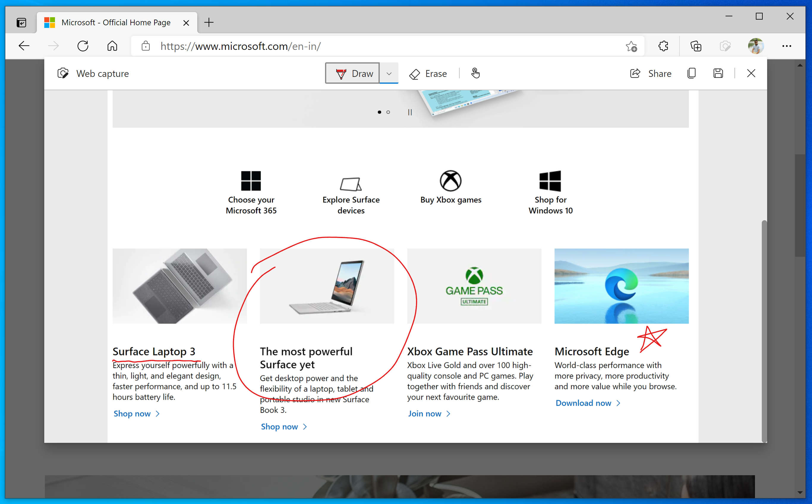This screenshot has height=504, width=812.
Task: Open the user profile avatar menu
Action: point(756,46)
